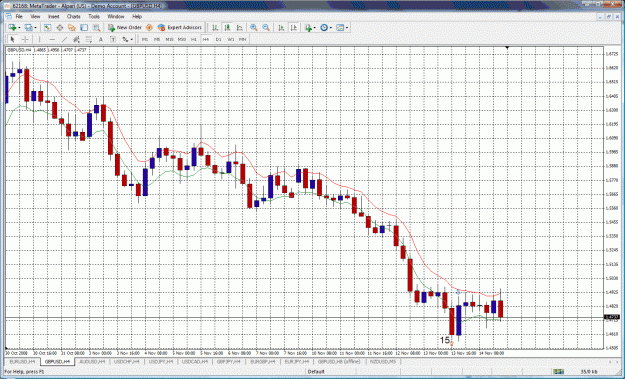Viewport: 625px width, 379px height.
Task: Switch to the USDCAD,H4 chart tab
Action: coord(195,362)
